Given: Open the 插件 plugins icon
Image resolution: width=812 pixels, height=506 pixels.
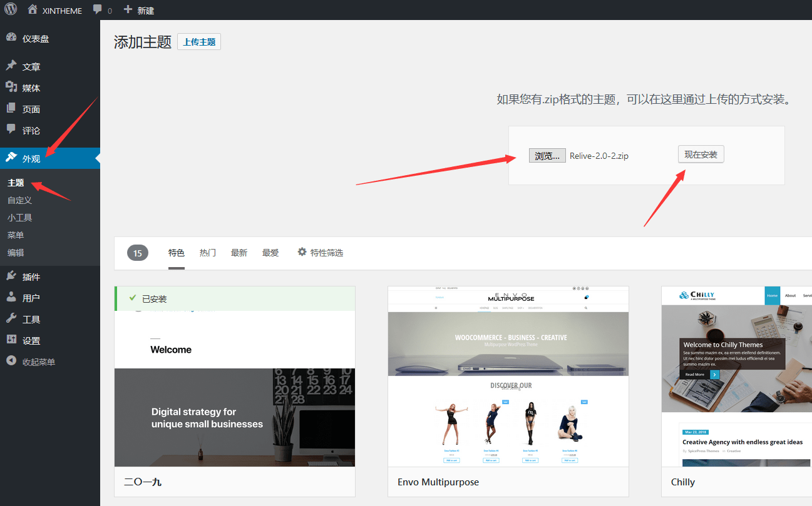Looking at the screenshot, I should pyautogui.click(x=11, y=276).
